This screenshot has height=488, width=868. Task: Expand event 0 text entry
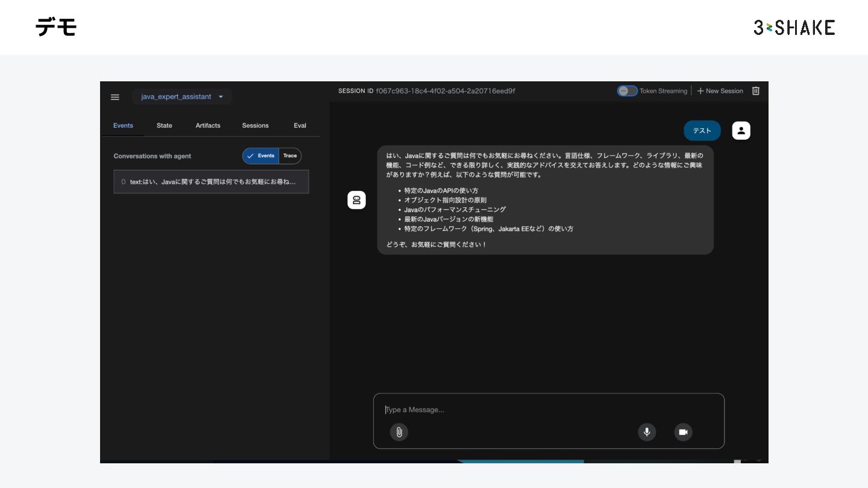tap(211, 182)
